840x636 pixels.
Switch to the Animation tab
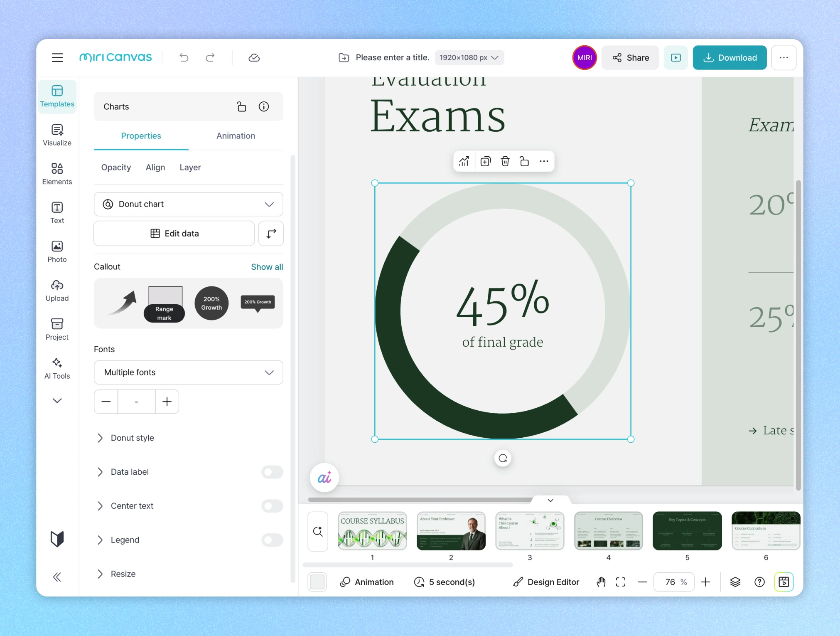coord(236,136)
